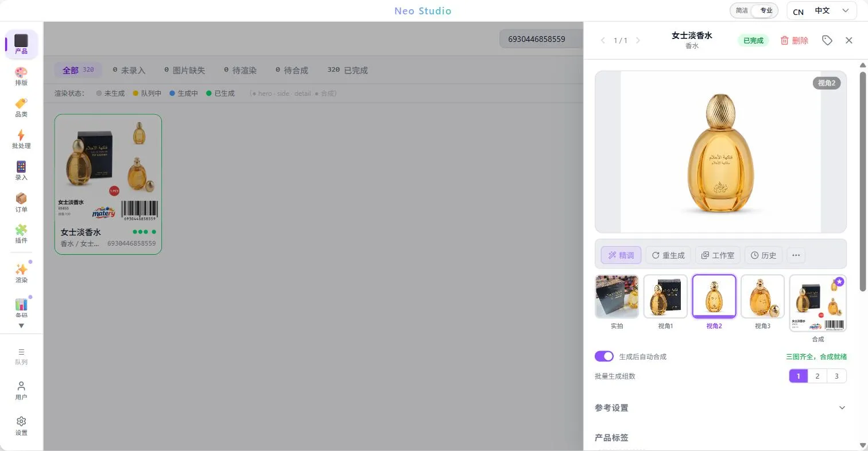Viewport: 868px width, 451px height.
Task: Set 批量生成组数 to 1
Action: pyautogui.click(x=798, y=376)
